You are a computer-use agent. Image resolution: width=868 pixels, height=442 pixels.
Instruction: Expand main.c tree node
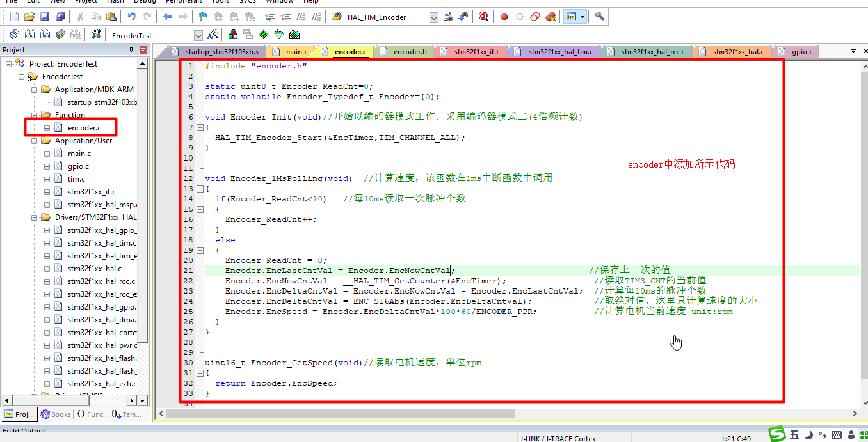tap(47, 153)
